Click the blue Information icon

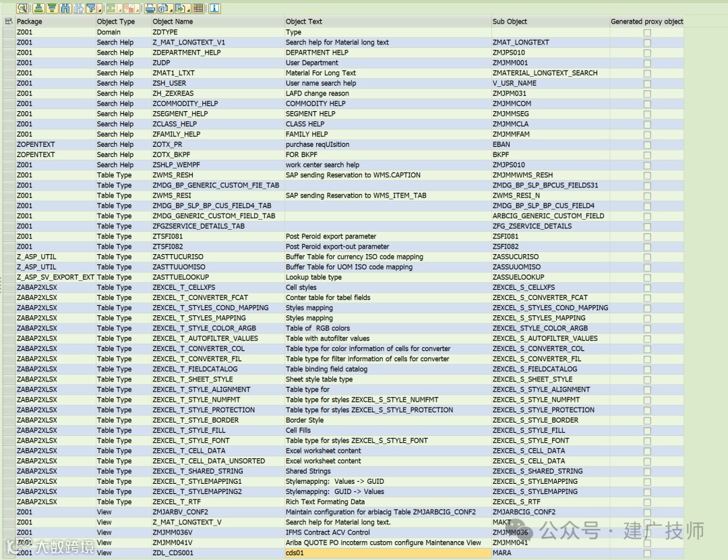point(214,8)
